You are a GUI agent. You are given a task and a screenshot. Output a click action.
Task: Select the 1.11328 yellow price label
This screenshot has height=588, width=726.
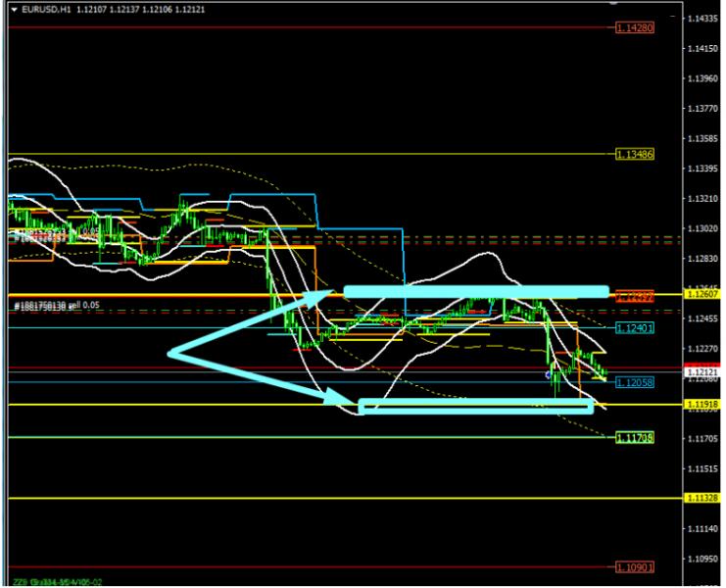click(x=700, y=498)
